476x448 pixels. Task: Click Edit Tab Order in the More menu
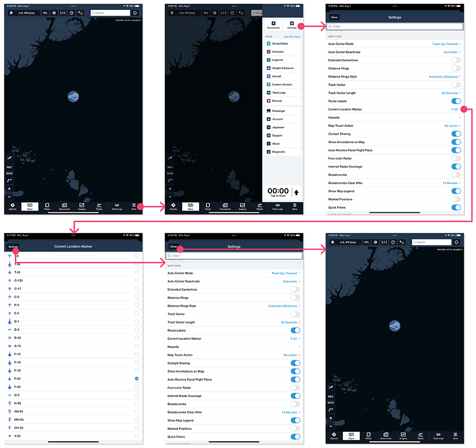click(292, 37)
